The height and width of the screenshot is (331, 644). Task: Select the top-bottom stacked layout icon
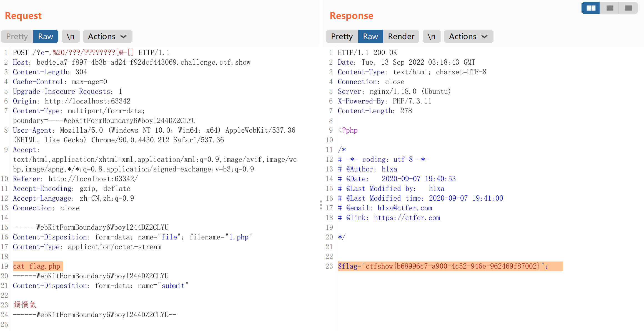[x=610, y=8]
